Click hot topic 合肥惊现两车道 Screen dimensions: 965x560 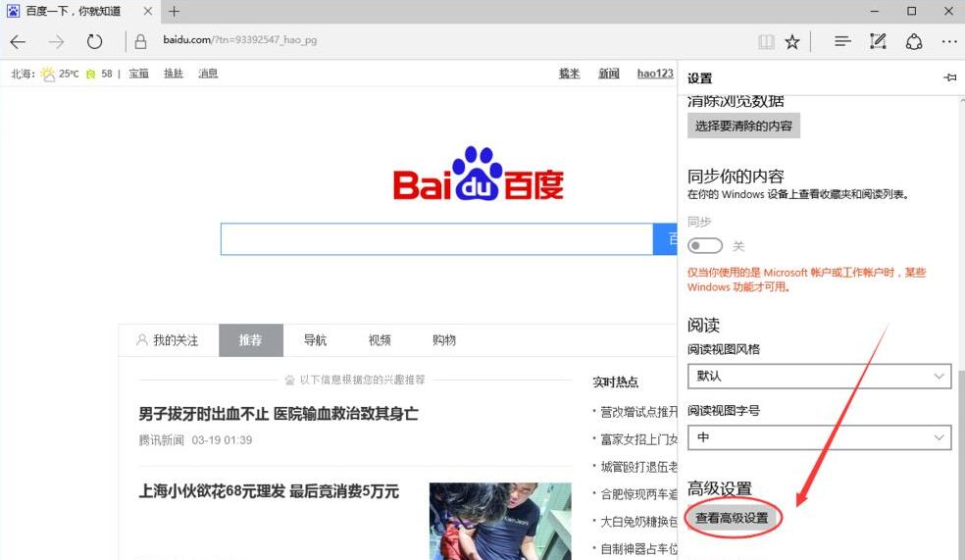tap(638, 494)
